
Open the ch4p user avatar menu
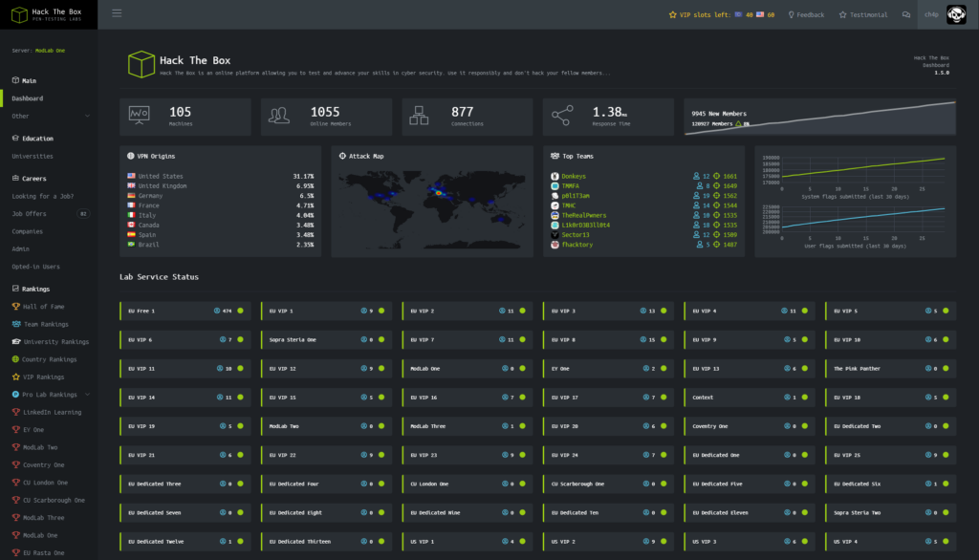956,14
